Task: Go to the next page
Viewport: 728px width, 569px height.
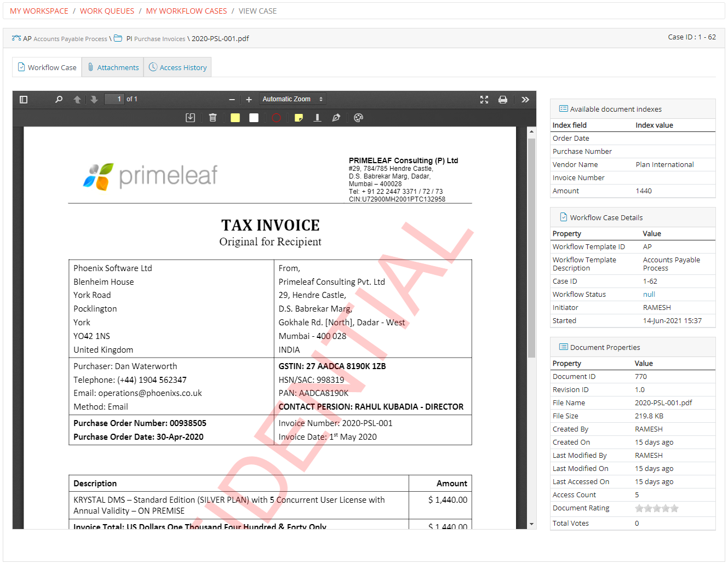Action: tap(94, 100)
